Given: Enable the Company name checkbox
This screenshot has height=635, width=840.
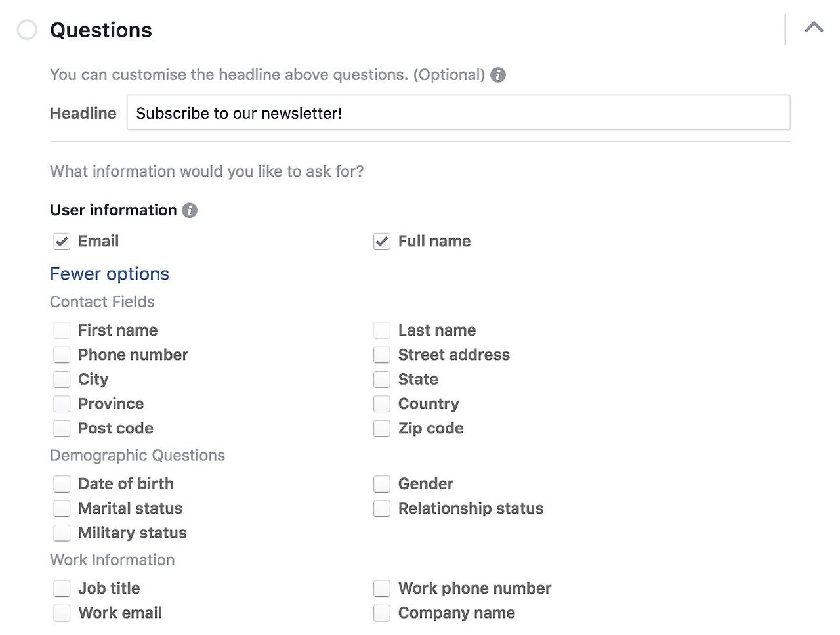Looking at the screenshot, I should [382, 613].
